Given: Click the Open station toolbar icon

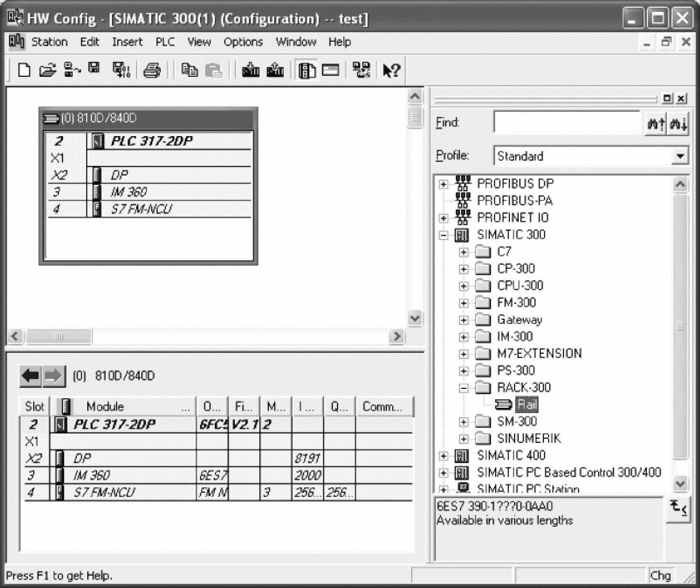Looking at the screenshot, I should tap(47, 70).
